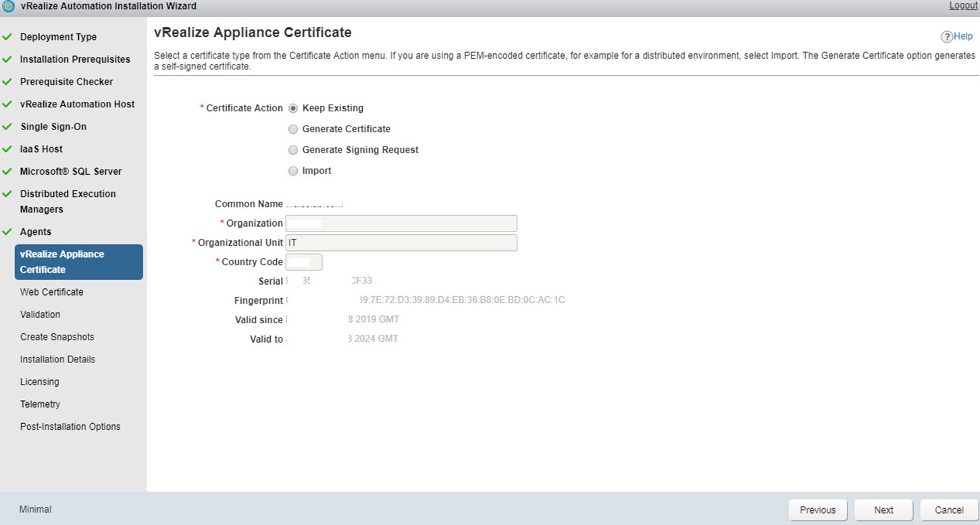
Task: Click the Organizational Unit field
Action: click(401, 243)
